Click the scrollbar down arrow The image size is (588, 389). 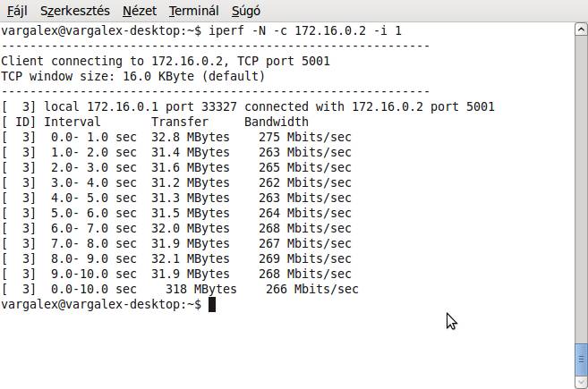[581, 382]
